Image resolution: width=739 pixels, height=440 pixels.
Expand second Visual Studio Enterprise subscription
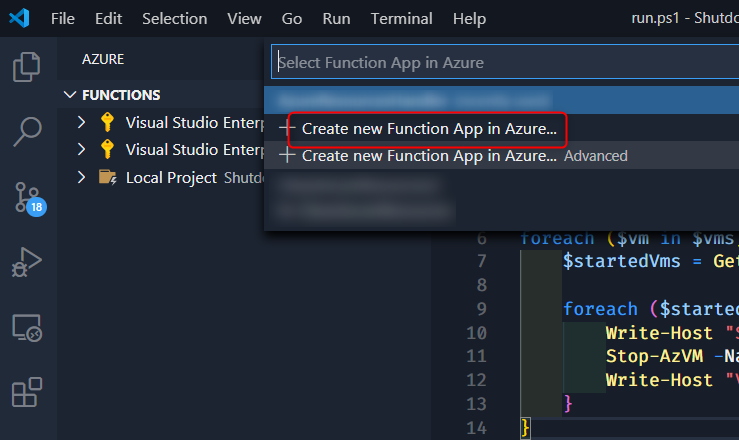click(83, 150)
